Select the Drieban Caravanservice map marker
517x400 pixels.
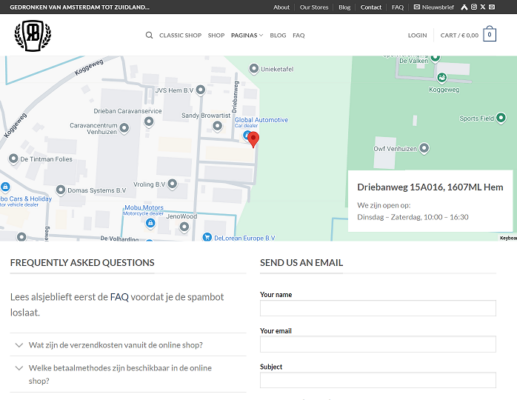(149, 122)
